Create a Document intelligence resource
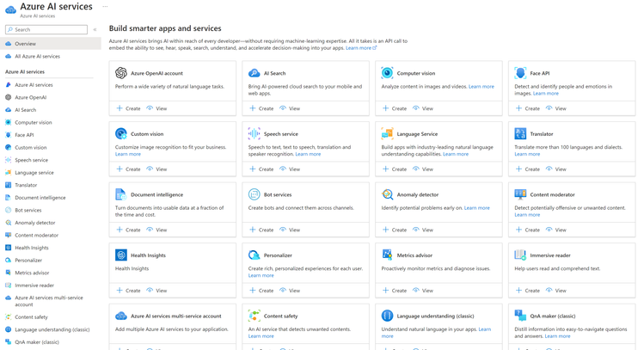644x350 pixels. click(129, 230)
